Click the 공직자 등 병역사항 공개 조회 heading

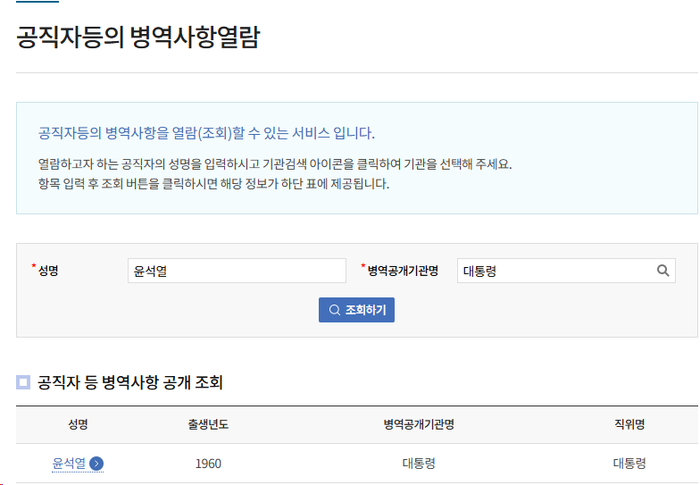130,382
